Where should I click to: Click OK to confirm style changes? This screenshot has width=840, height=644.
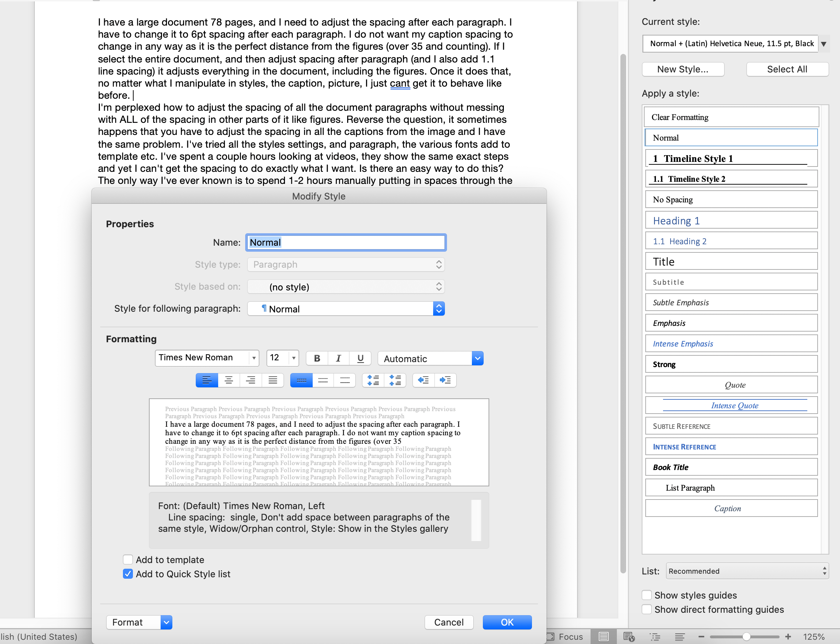[507, 622]
